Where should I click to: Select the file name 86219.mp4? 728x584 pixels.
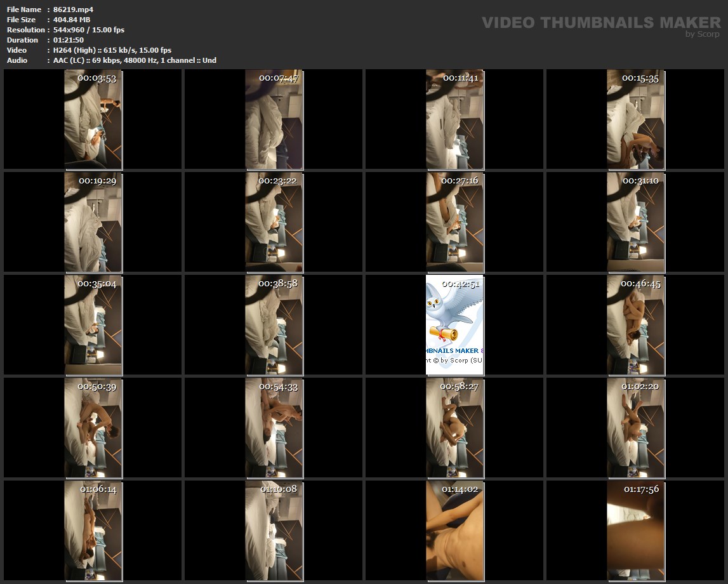pos(74,10)
